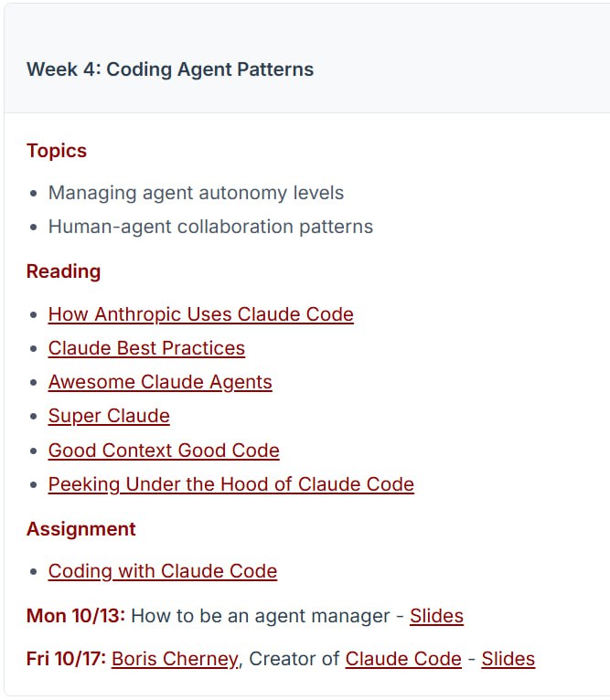Viewport: 610px width, 700px height.
Task: Click the Managing agent autonomy levels topic
Action: pos(196,193)
